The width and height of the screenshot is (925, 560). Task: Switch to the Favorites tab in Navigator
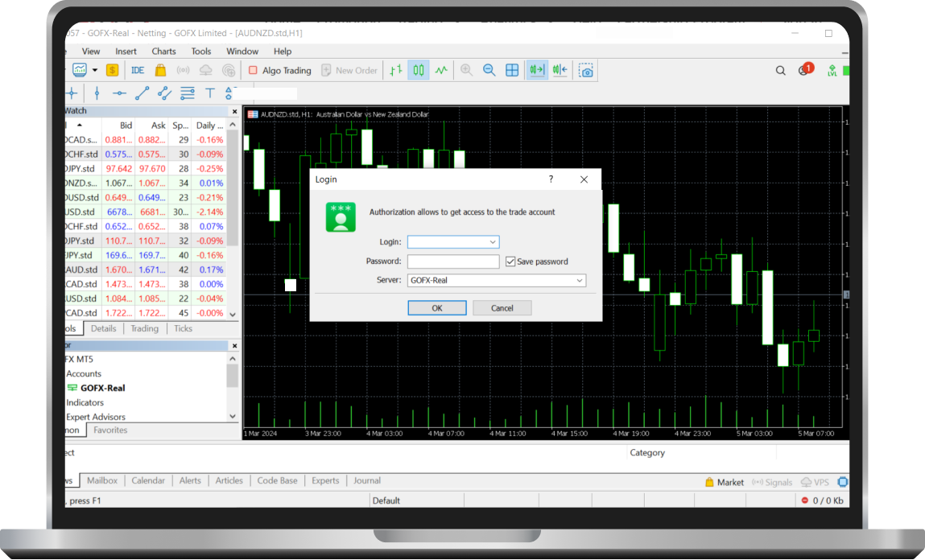[110, 430]
